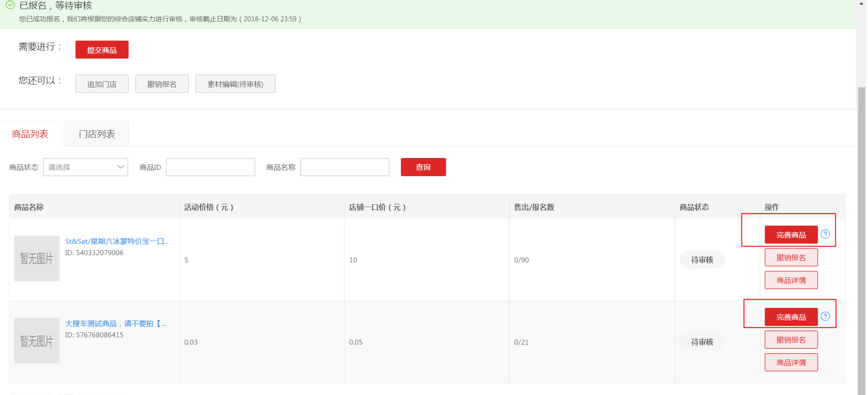Open 素材编辑(待审核) button
The height and width of the screenshot is (395, 868).
coord(235,84)
